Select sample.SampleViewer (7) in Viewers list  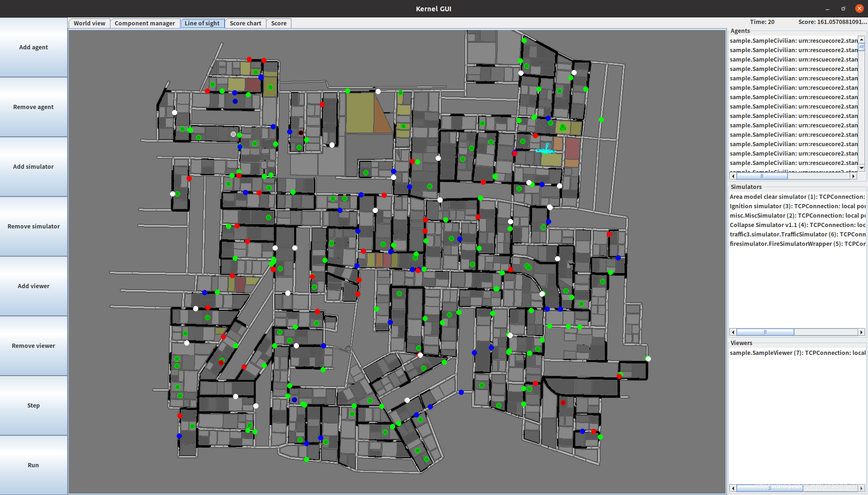tap(797, 353)
